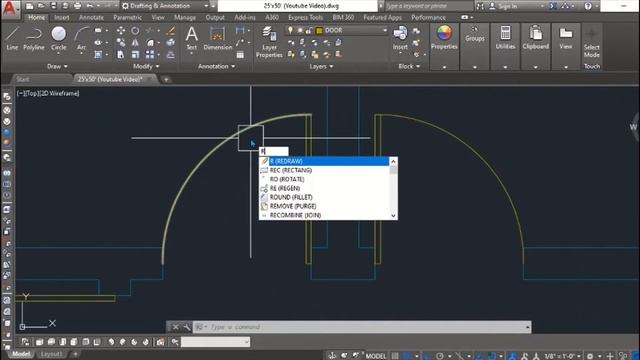Click the keyword search box in the title bar
The width and height of the screenshot is (640, 360).
[429, 6]
